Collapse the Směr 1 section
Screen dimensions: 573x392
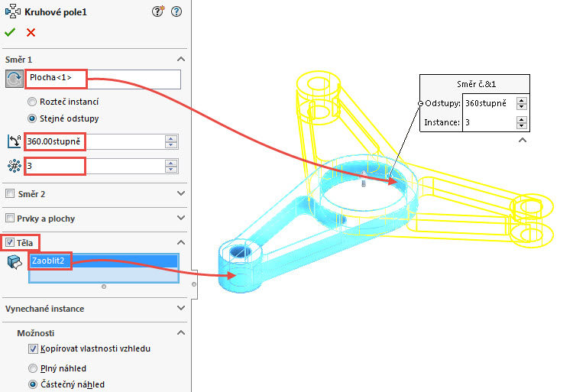point(180,60)
